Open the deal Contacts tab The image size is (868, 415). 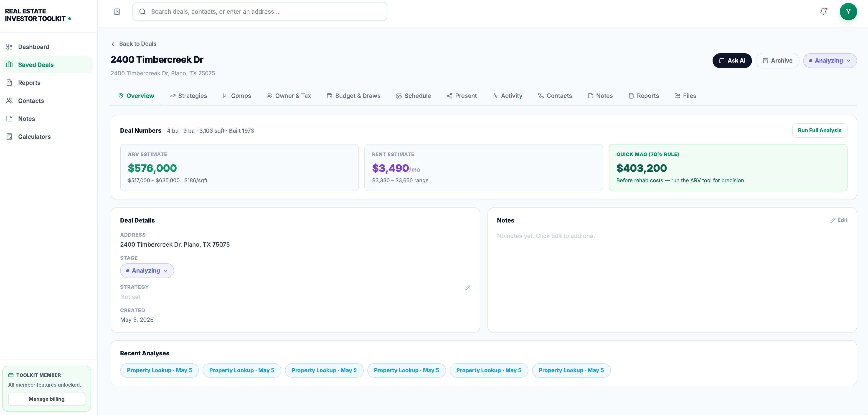(x=555, y=96)
